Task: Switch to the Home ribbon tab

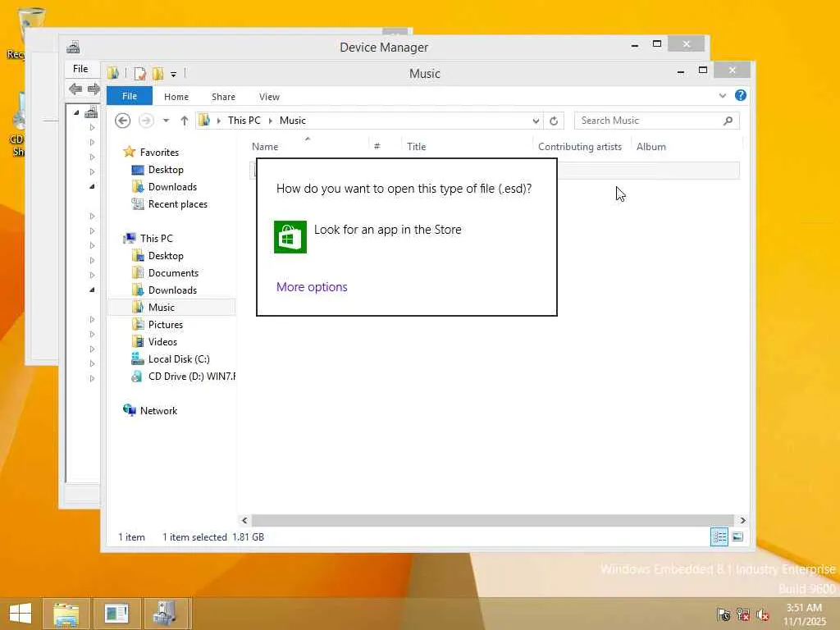Action: pos(176,97)
